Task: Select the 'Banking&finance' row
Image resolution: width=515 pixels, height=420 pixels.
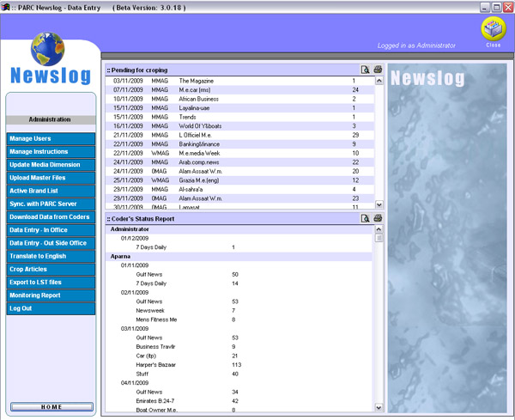Action: tap(239, 144)
